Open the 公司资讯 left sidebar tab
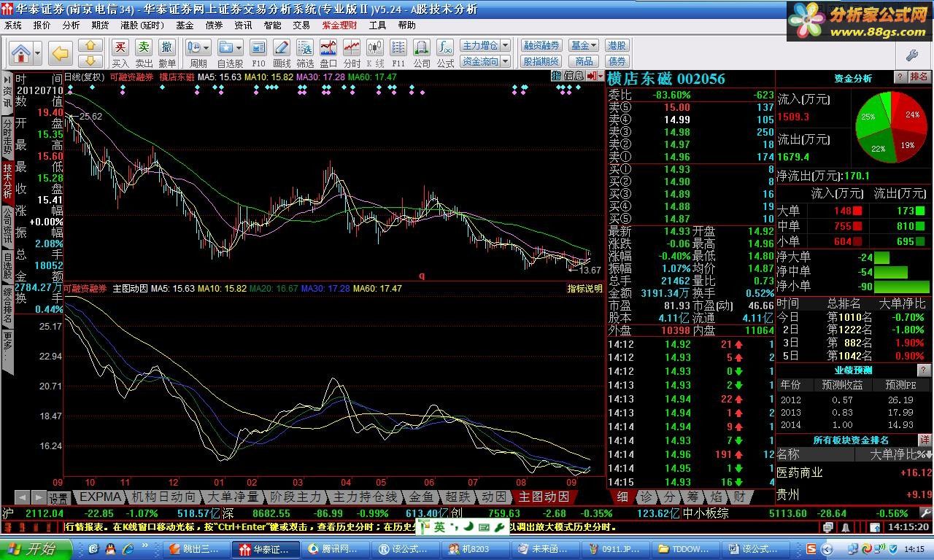The width and height of the screenshot is (934, 560). point(7,225)
